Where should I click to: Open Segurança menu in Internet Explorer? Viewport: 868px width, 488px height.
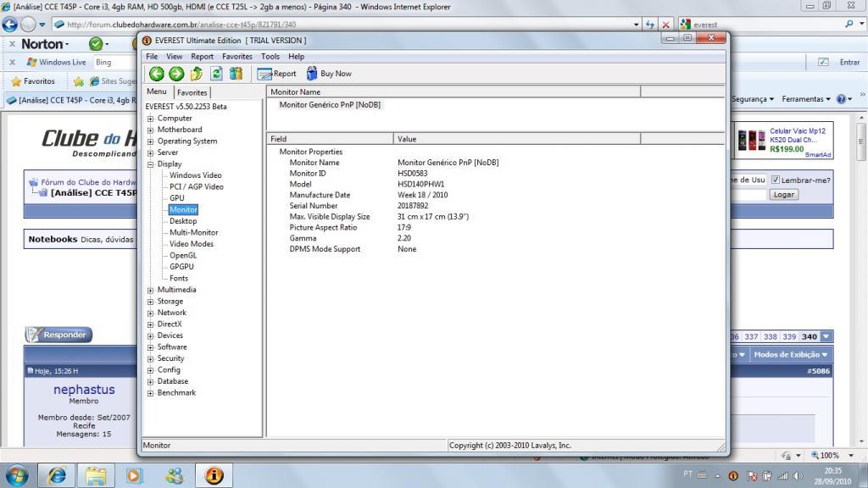point(753,99)
